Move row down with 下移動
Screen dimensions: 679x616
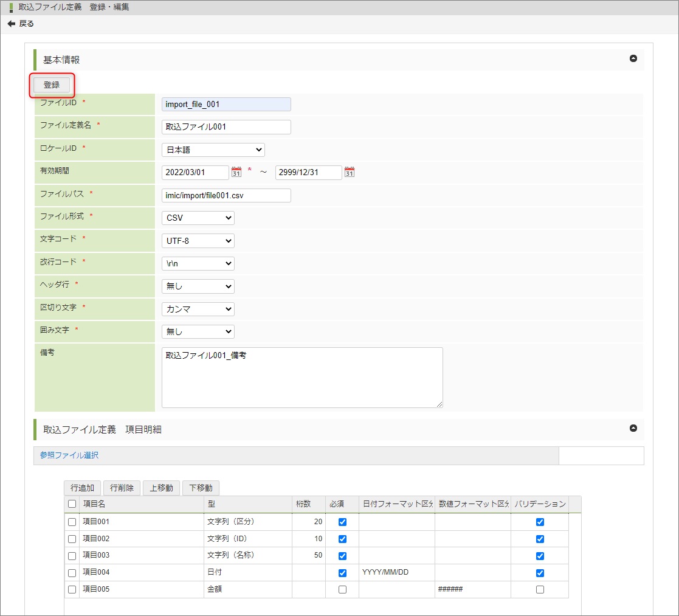(x=201, y=488)
